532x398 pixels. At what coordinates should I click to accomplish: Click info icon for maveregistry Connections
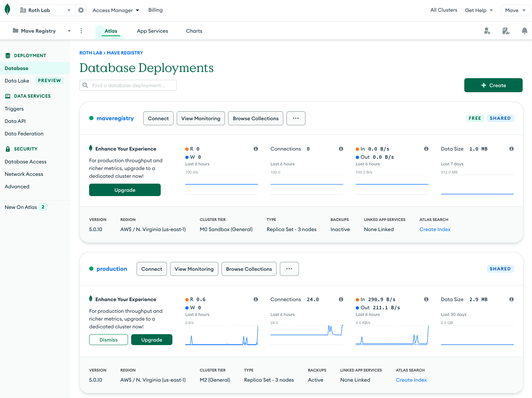point(341,149)
